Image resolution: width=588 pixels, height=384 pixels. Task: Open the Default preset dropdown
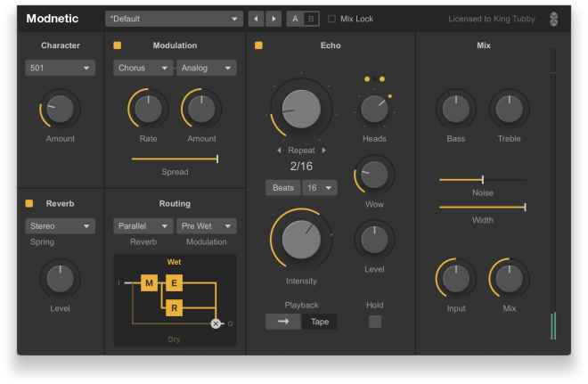174,19
